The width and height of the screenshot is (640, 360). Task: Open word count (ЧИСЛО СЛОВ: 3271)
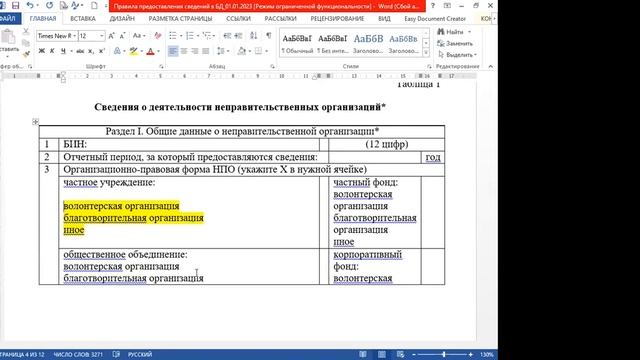tap(78, 354)
